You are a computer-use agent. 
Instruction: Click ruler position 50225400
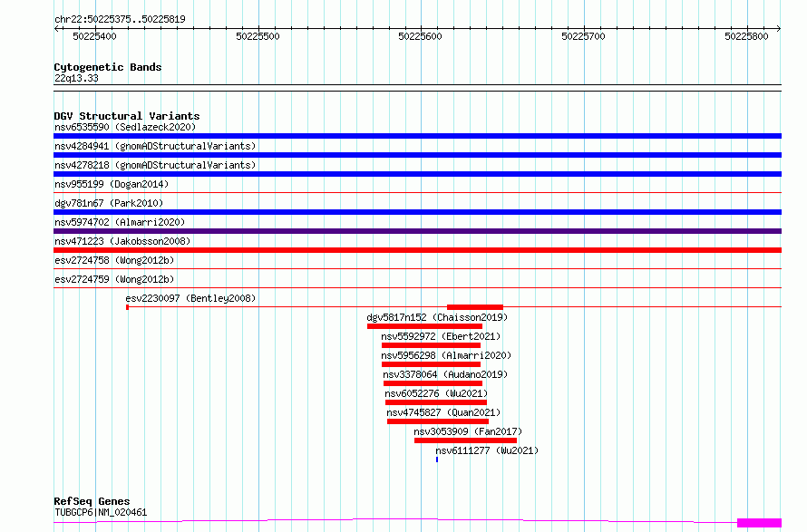(94, 36)
